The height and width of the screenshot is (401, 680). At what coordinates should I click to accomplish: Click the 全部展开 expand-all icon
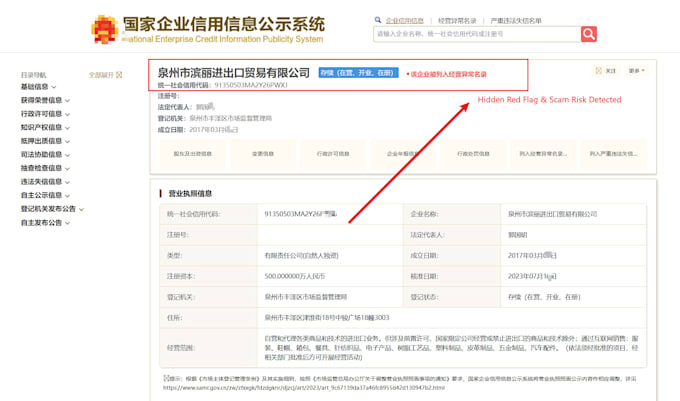[x=119, y=75]
